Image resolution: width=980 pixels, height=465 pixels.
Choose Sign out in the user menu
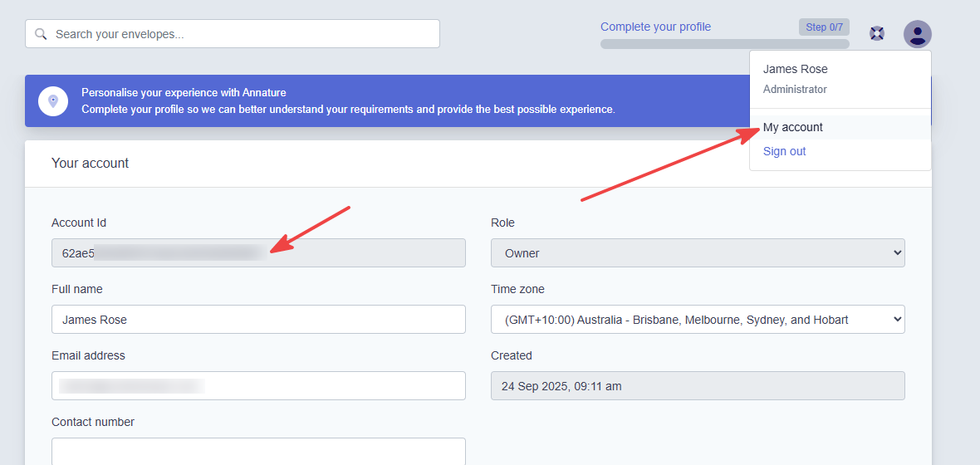click(x=784, y=151)
